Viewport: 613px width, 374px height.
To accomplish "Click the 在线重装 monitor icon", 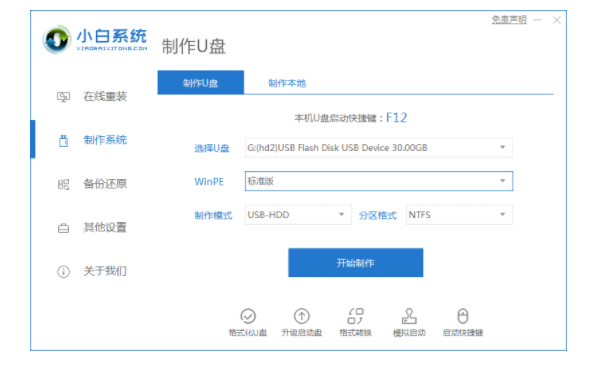I will click(63, 97).
